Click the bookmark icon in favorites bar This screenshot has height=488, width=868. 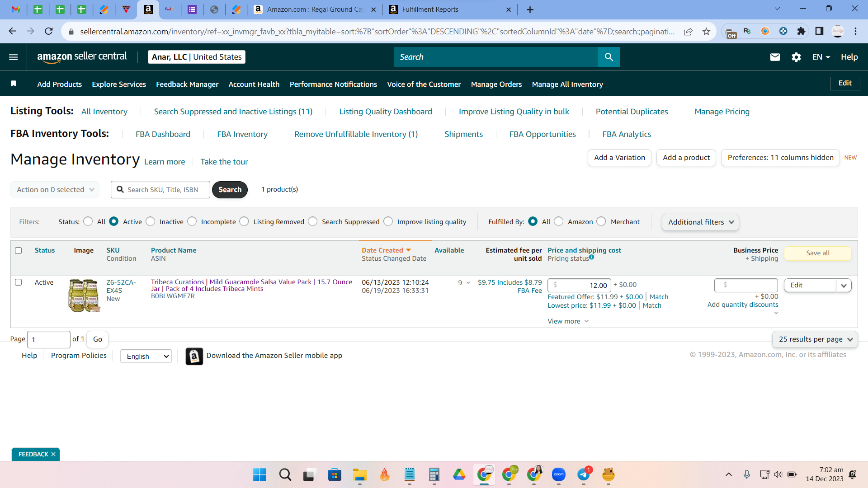[14, 84]
